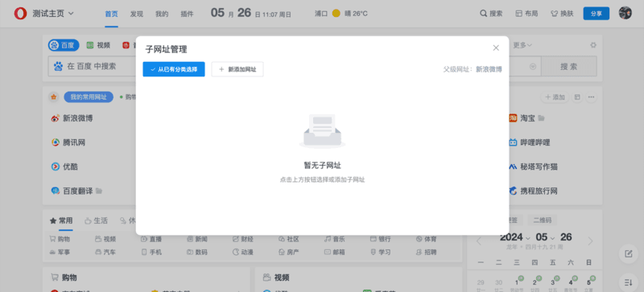Click the sunny weather icon for 浦口
644x292 pixels.
point(336,14)
